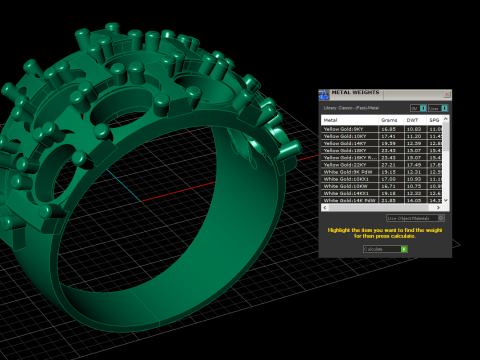Select the White Gold:14KX1 row

click(382, 193)
